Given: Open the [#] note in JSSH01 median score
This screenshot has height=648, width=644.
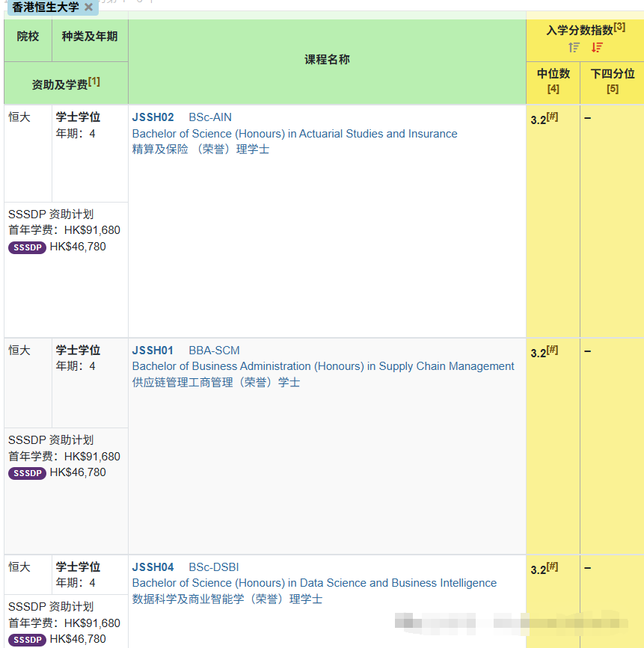Looking at the screenshot, I should [x=552, y=350].
